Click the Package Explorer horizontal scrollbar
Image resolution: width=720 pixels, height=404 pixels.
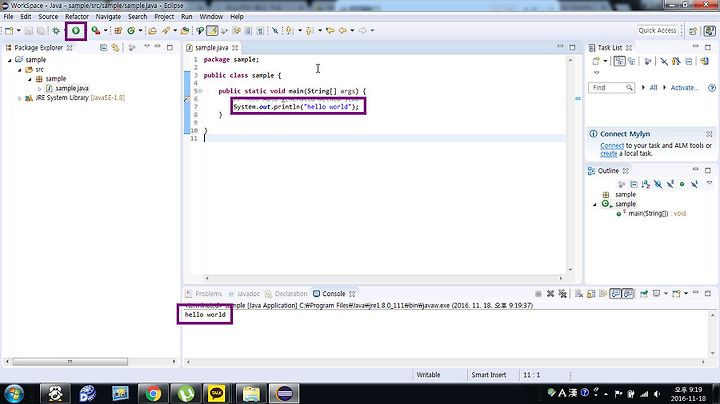[x=70, y=362]
